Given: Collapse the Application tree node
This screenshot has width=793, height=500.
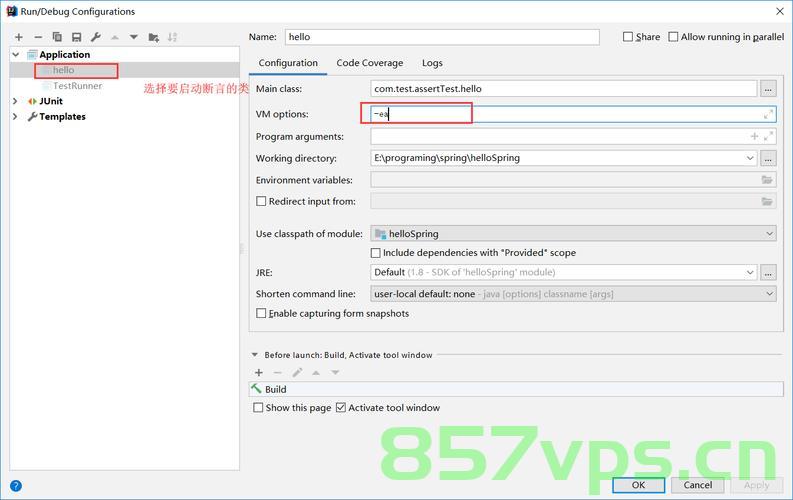Looking at the screenshot, I should coord(16,55).
